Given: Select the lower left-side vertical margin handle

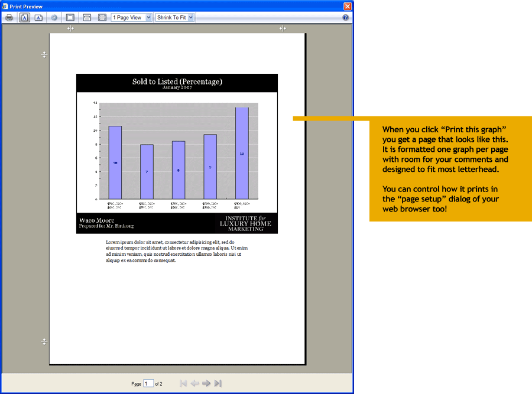Looking at the screenshot, I should (x=44, y=341).
